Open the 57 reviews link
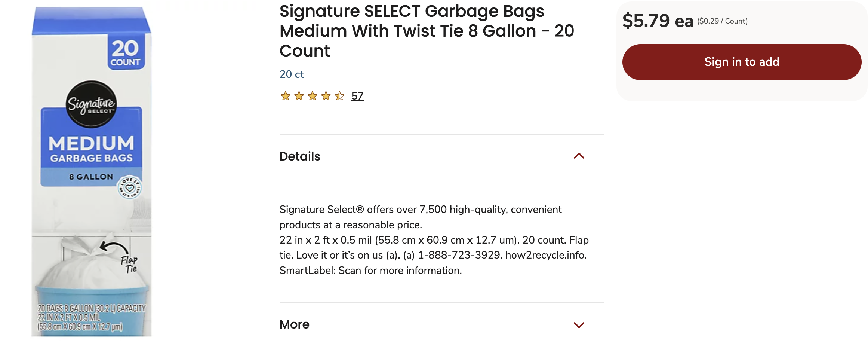The height and width of the screenshot is (345, 868). (357, 96)
